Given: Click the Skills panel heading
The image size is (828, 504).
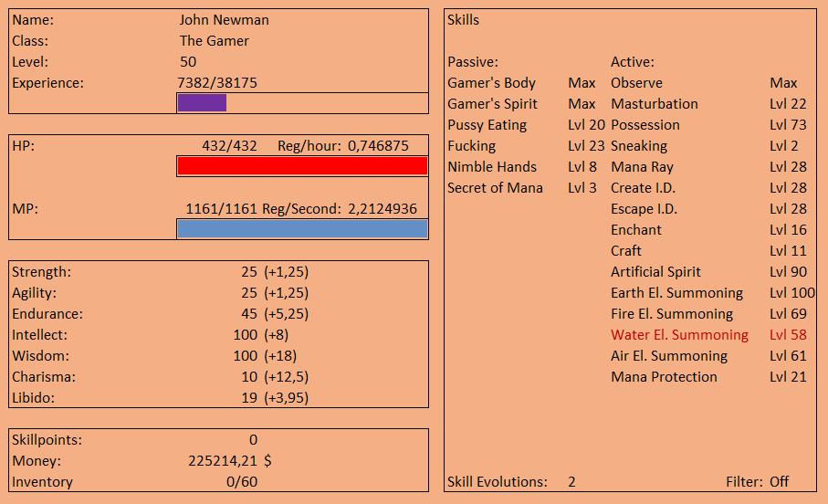Looking at the screenshot, I should point(463,20).
